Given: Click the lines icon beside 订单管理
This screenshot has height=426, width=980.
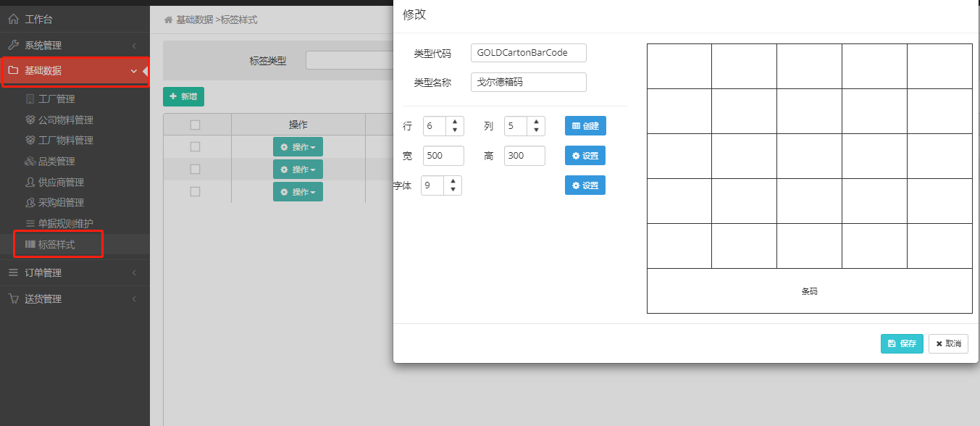Looking at the screenshot, I should [13, 272].
